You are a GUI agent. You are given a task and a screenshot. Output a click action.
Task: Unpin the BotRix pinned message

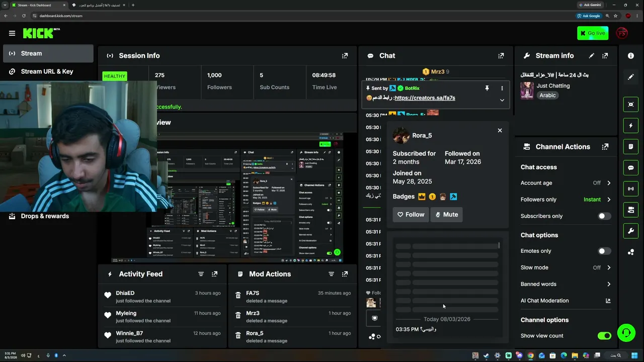(x=487, y=88)
